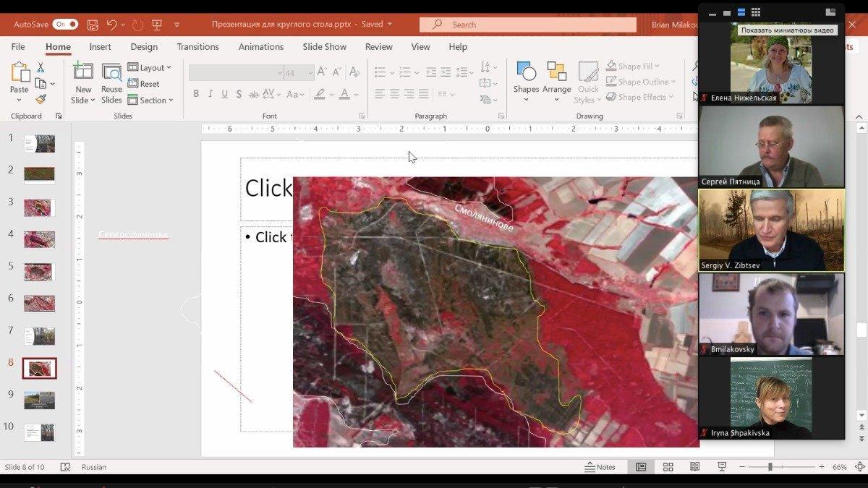Click the Reset slide button
Screen dimensions: 868x488
(144, 84)
